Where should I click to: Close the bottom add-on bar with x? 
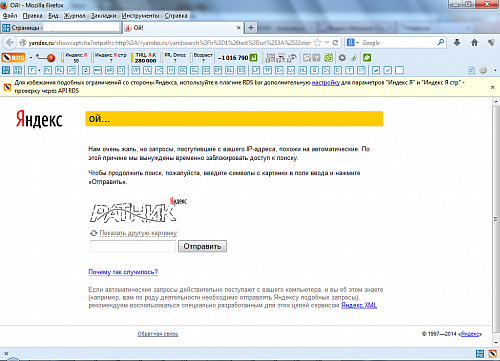[x=6, y=353]
